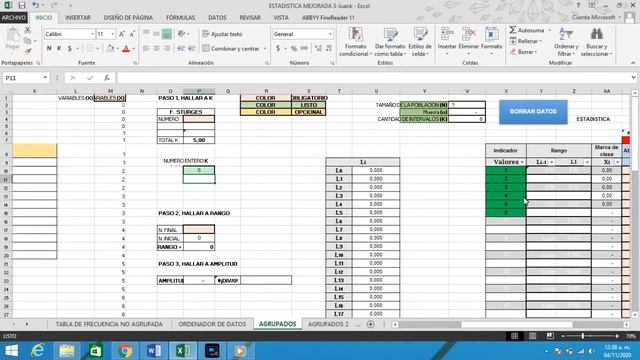Open the Valores filter dropdown

[x=522, y=162]
